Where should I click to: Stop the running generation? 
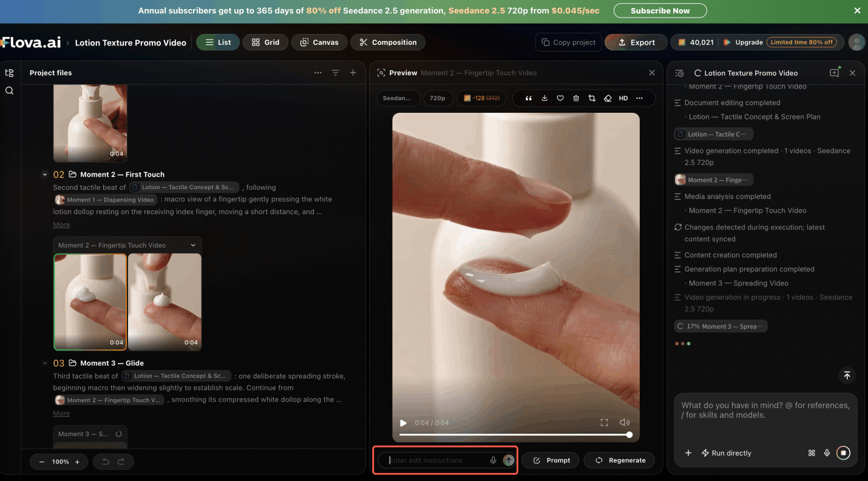[843, 453]
